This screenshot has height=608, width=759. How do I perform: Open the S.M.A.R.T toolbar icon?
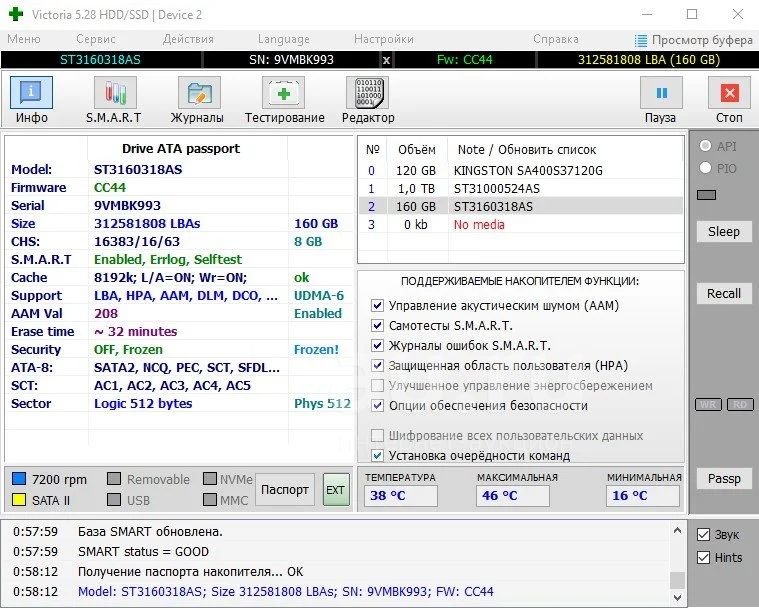115,92
